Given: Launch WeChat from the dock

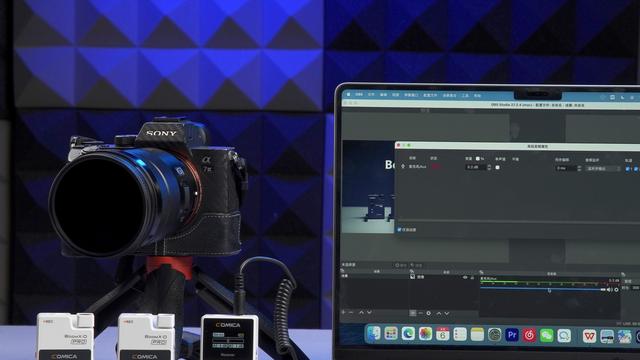Looking at the screenshot, I should click(547, 336).
